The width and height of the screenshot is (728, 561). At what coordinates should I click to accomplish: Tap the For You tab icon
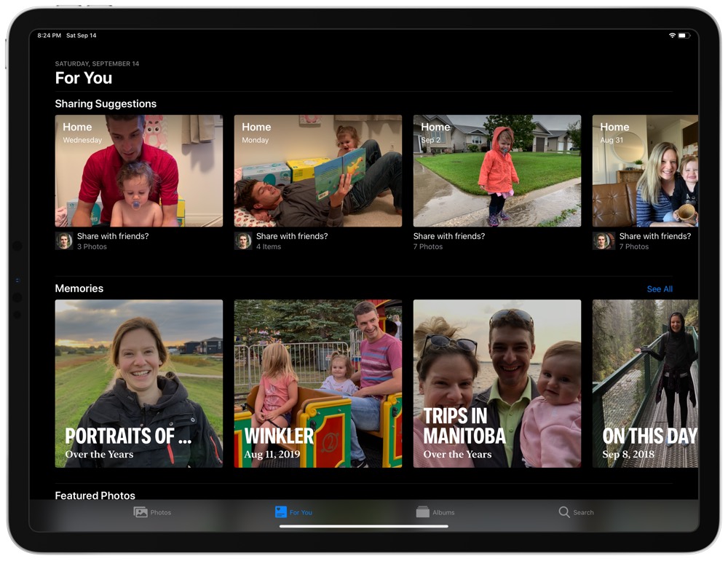point(281,511)
